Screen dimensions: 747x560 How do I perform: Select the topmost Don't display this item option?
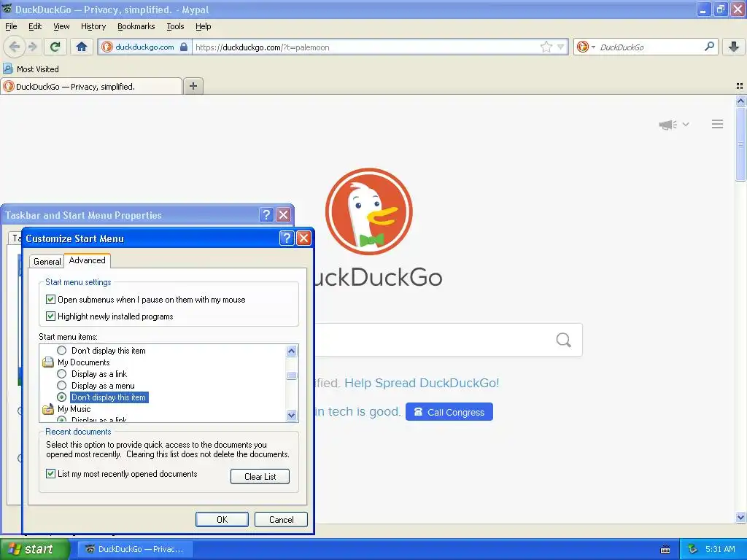click(x=61, y=351)
